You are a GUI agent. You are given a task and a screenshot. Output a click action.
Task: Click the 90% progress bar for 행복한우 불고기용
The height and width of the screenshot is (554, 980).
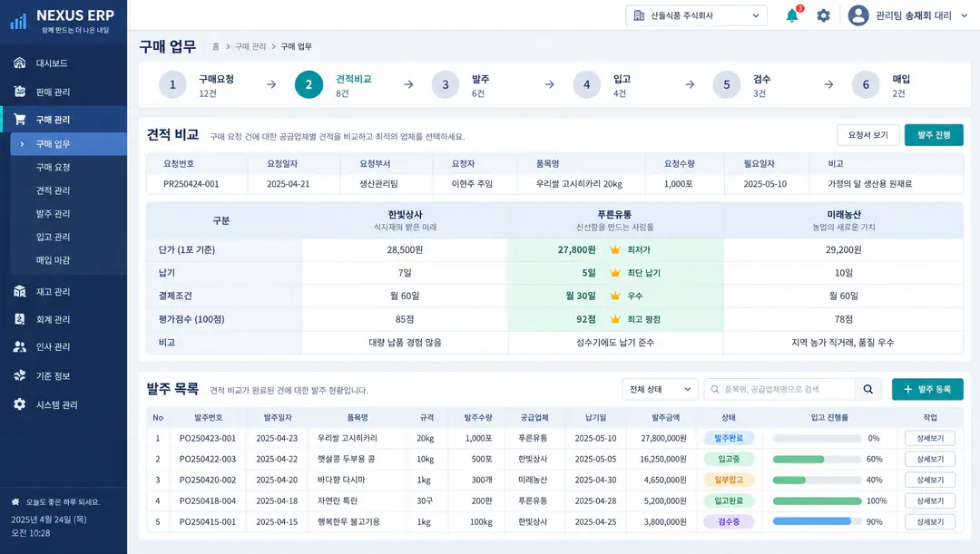click(817, 521)
